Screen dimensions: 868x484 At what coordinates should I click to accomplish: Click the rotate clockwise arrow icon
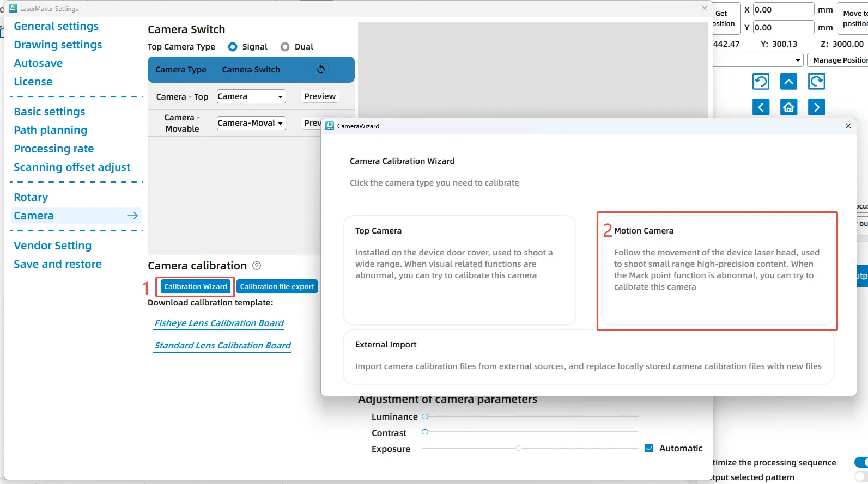point(816,82)
